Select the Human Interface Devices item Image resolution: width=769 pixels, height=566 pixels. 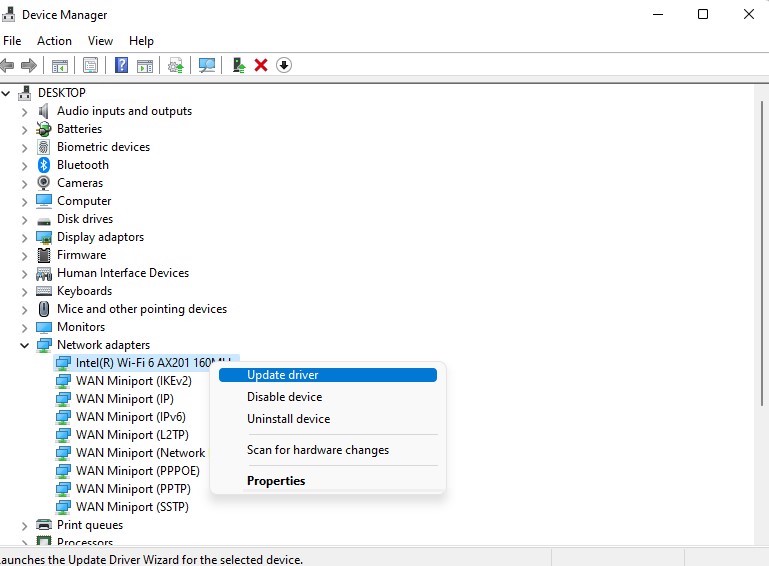click(x=122, y=273)
